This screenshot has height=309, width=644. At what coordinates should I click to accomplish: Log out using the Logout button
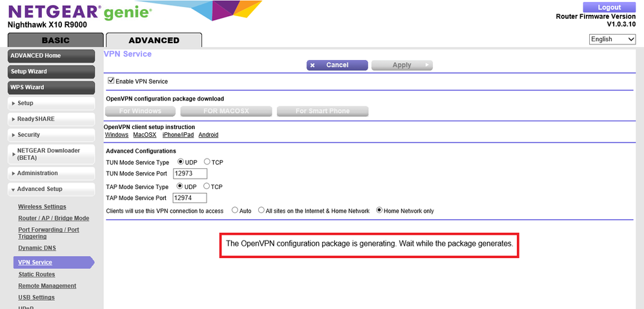[x=609, y=7]
